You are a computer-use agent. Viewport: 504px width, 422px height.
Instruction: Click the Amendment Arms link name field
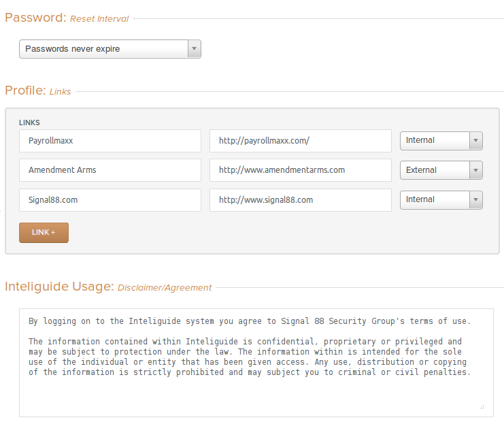(110, 170)
